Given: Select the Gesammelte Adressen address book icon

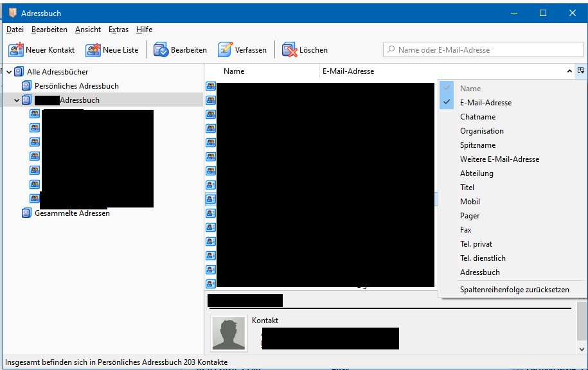Looking at the screenshot, I should [x=26, y=213].
